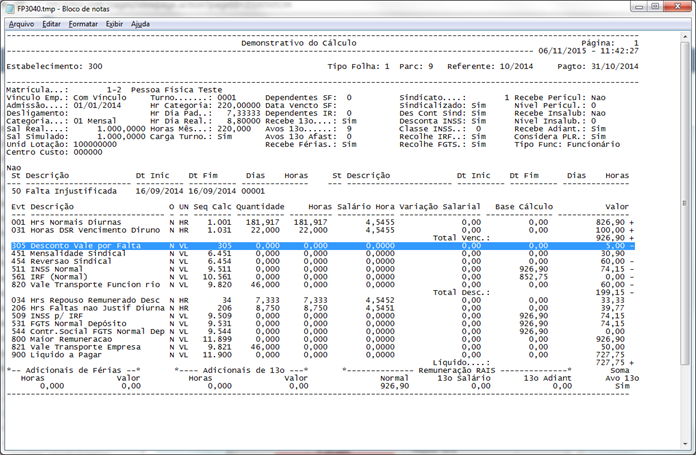Click the 'Tipo Folha: 1' text
Image resolution: width=696 pixels, height=456 pixels.
(359, 67)
